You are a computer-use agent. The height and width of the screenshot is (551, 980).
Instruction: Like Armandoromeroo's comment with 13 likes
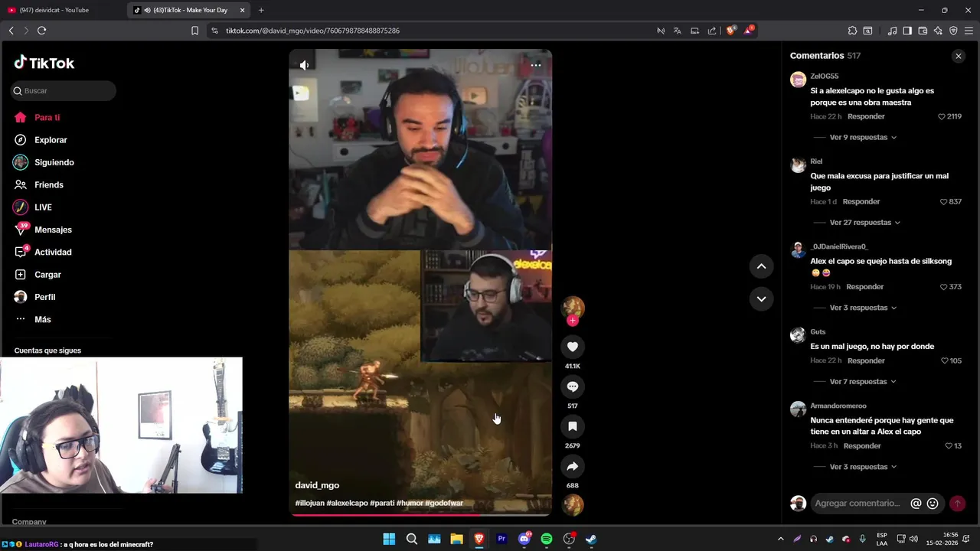point(948,446)
